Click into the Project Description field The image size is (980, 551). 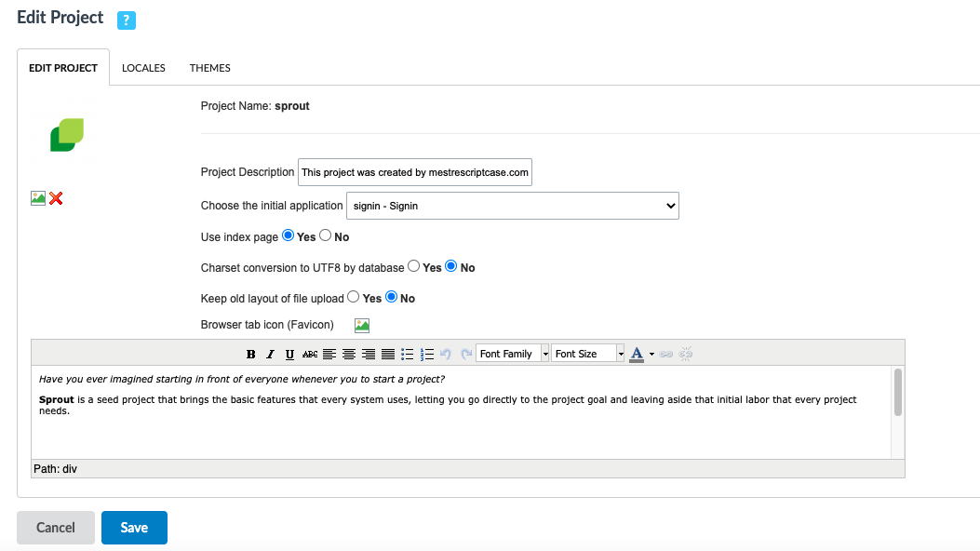[415, 172]
